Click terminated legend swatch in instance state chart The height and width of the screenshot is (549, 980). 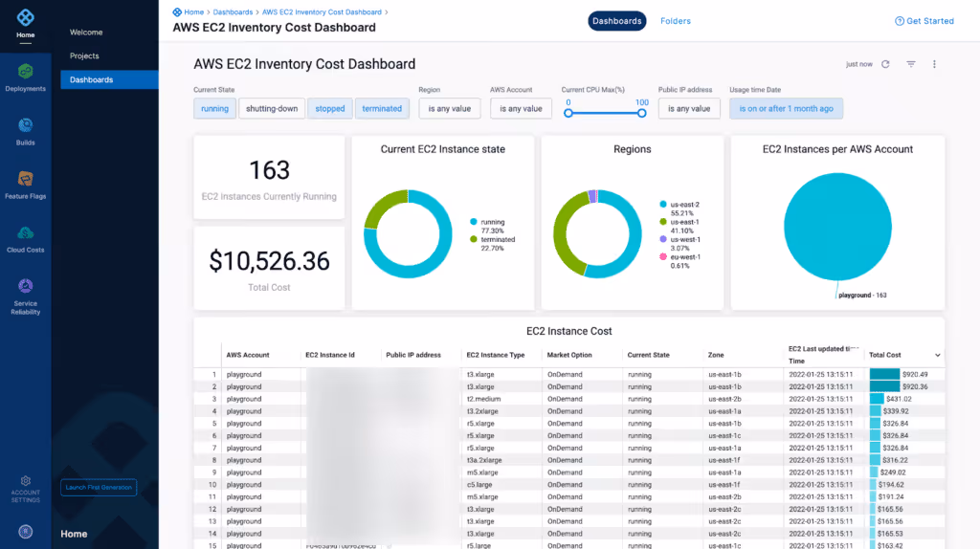click(x=474, y=239)
